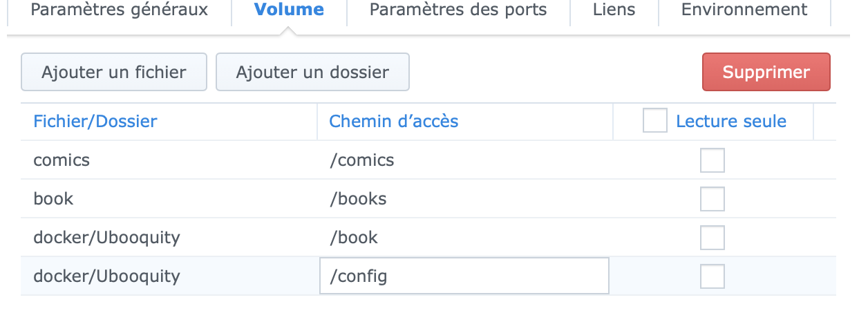
Task: Go to the Liens tab
Action: pos(614,10)
